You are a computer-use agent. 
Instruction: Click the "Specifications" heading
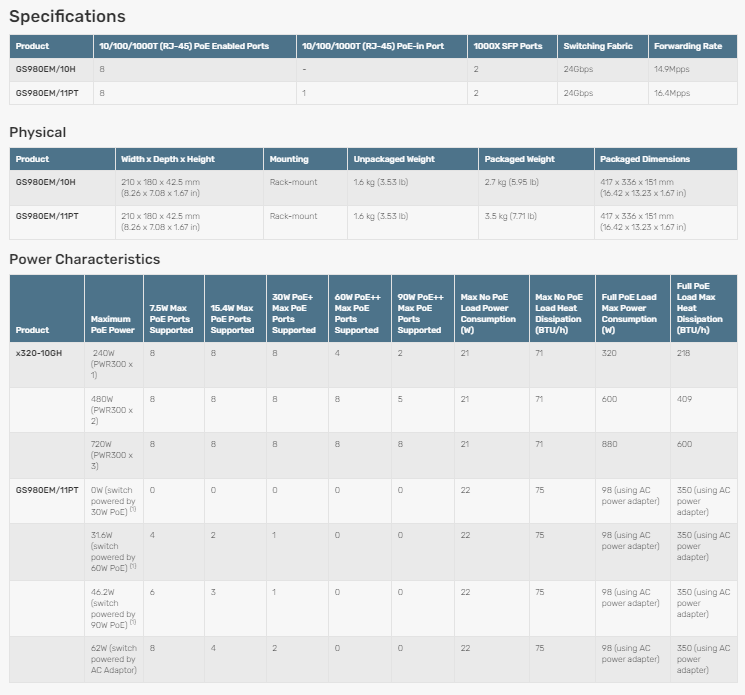(x=67, y=17)
